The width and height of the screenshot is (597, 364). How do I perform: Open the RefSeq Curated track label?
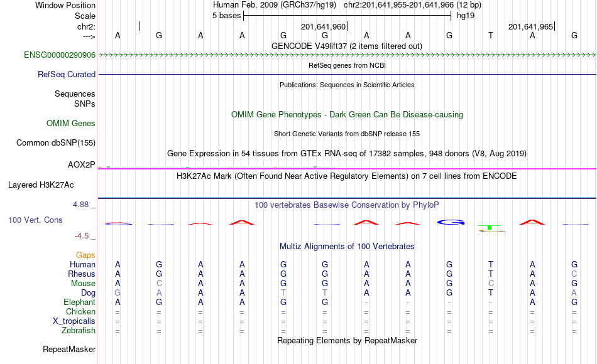coord(66,75)
